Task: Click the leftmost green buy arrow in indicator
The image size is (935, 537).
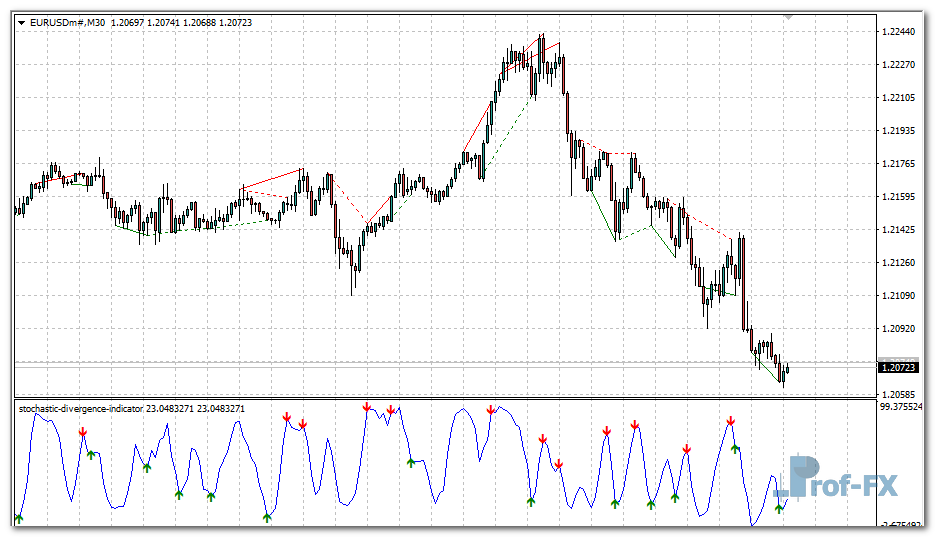Action: [19, 518]
